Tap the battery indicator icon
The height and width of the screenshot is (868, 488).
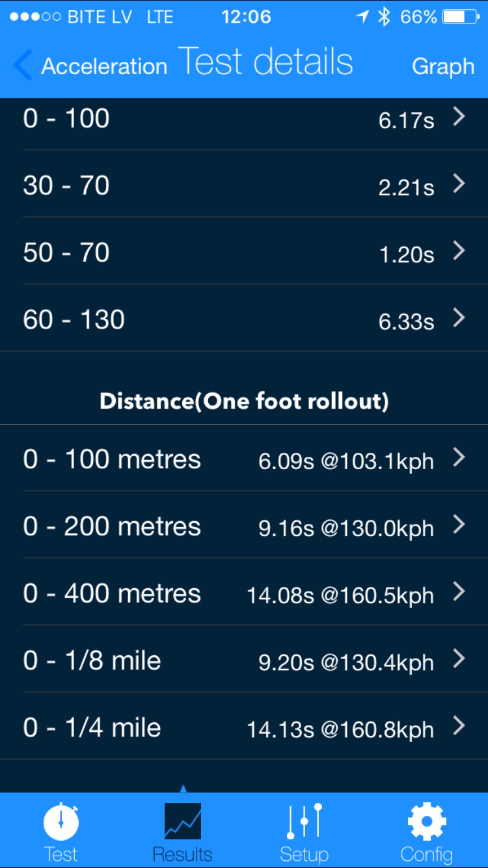[x=461, y=17]
